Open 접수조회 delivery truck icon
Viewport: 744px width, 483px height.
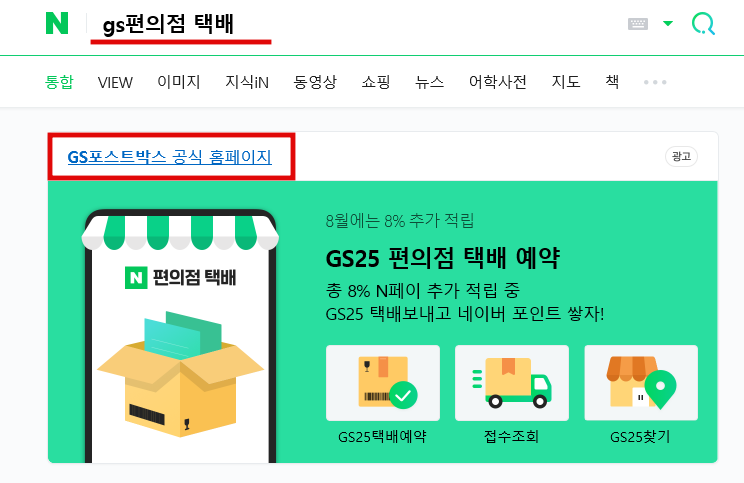point(512,383)
